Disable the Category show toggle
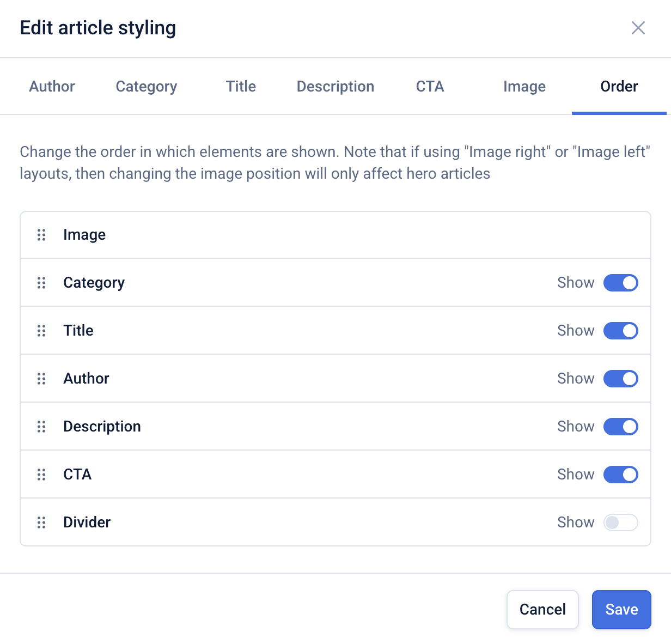 point(620,283)
